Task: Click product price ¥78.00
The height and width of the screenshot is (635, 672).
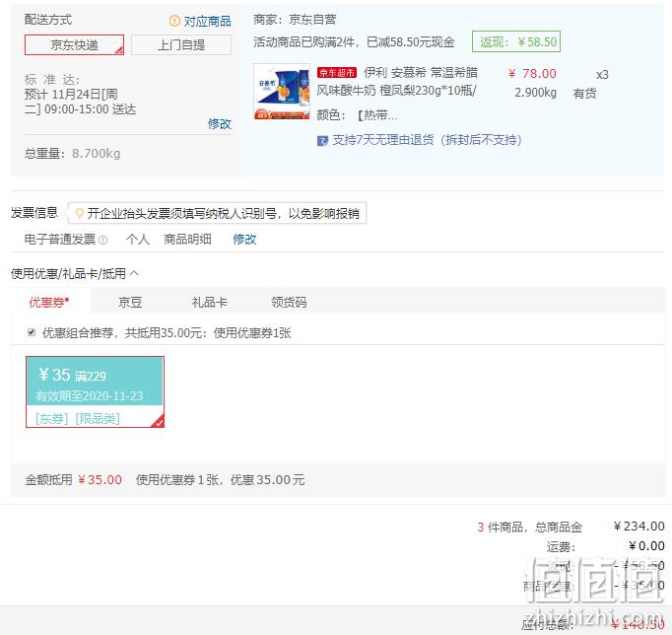Action: (x=532, y=74)
